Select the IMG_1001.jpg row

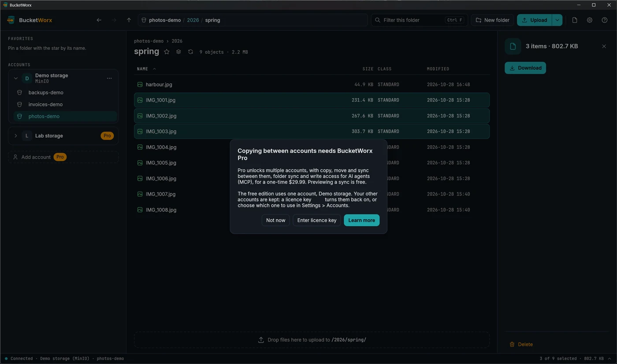pyautogui.click(x=312, y=100)
